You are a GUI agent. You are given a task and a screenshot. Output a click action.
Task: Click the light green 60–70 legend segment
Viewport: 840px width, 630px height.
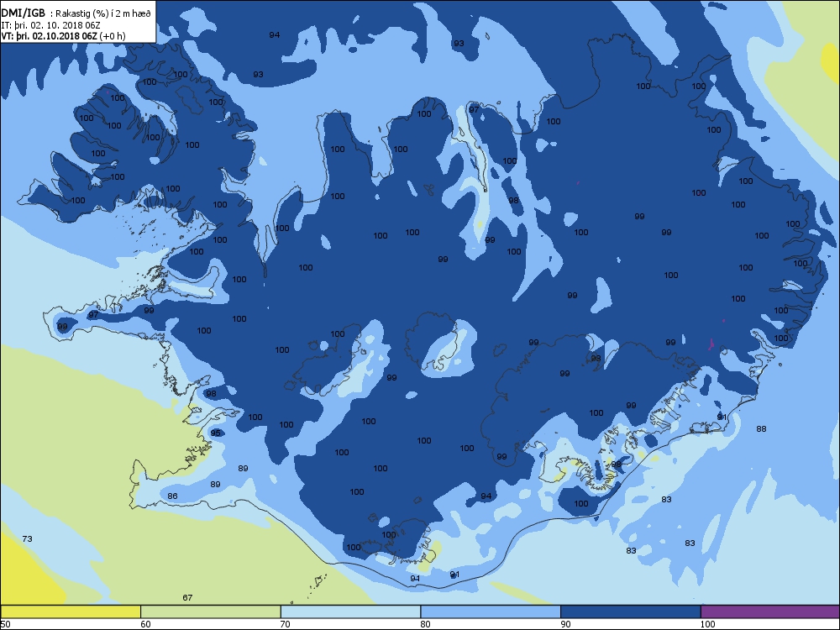(211, 612)
